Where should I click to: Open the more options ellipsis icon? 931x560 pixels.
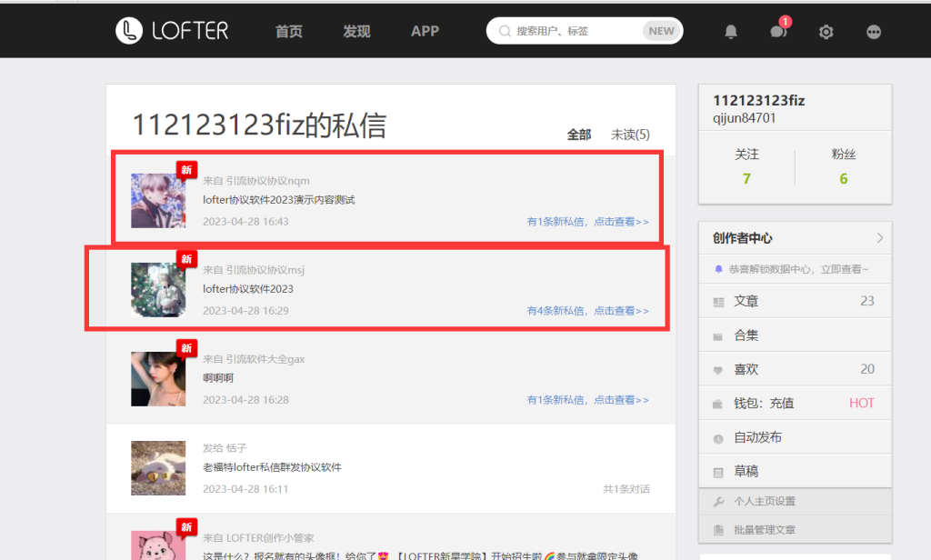(874, 32)
